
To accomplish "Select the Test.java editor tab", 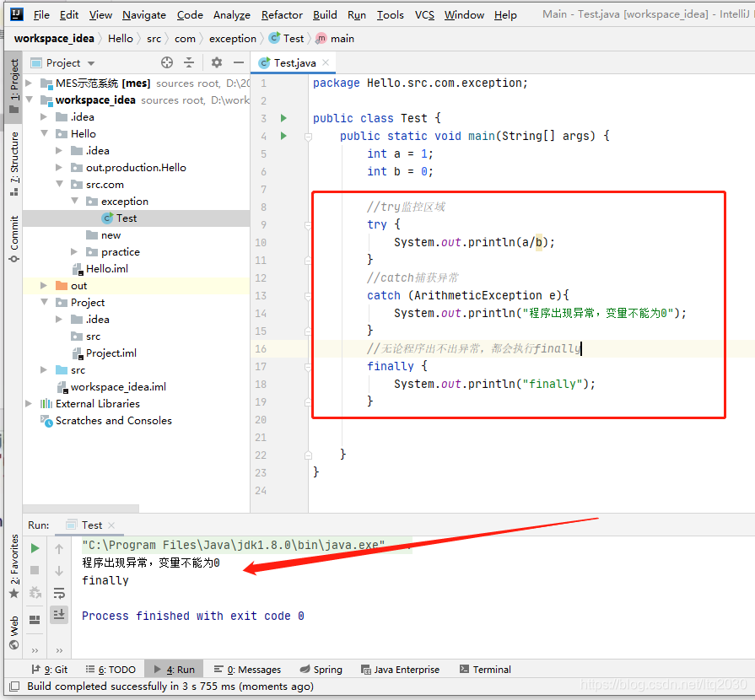I will 294,62.
